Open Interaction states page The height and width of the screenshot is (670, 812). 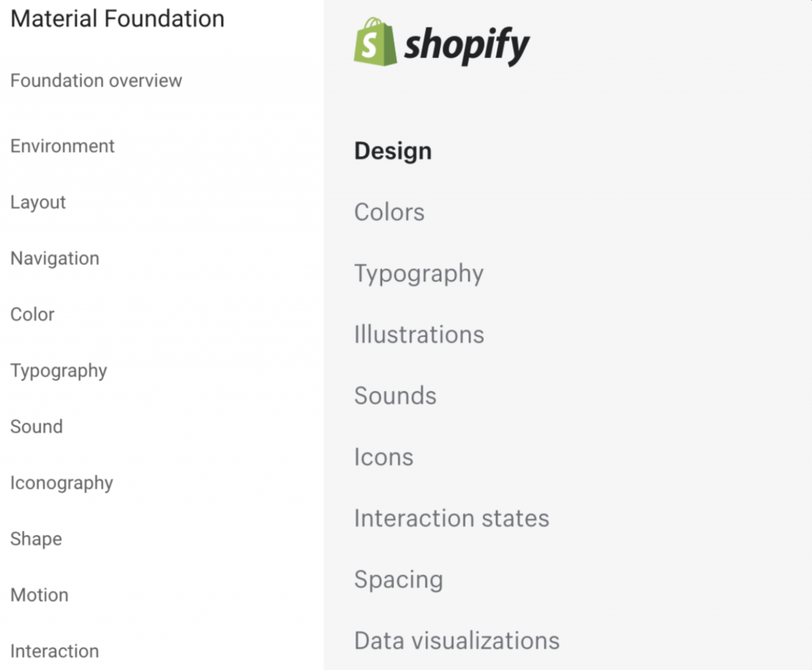(x=451, y=519)
